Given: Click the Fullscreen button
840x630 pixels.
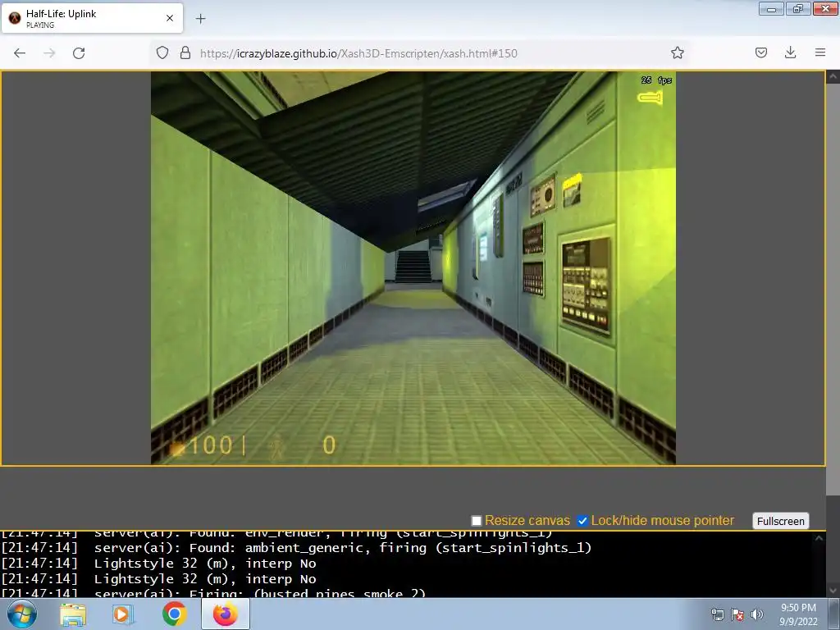Looking at the screenshot, I should click(781, 521).
